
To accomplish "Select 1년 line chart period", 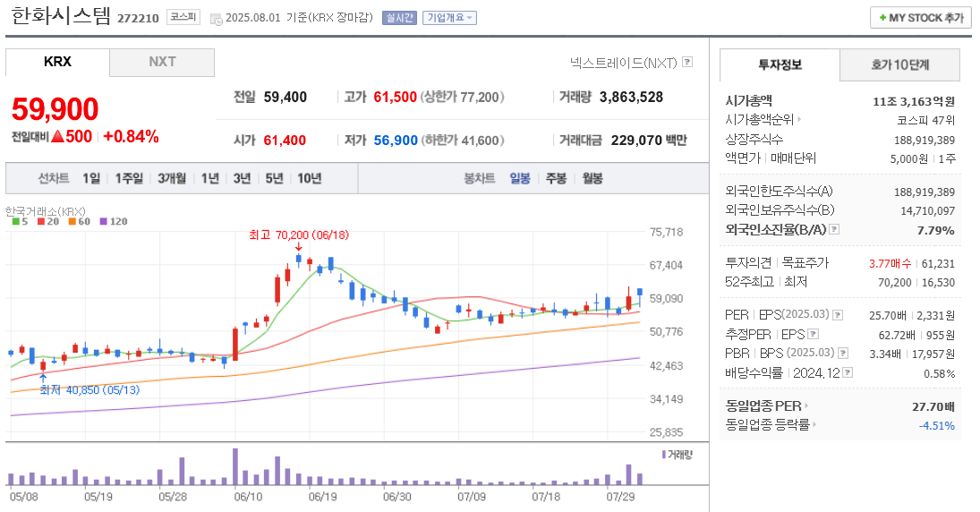I will pyautogui.click(x=210, y=179).
